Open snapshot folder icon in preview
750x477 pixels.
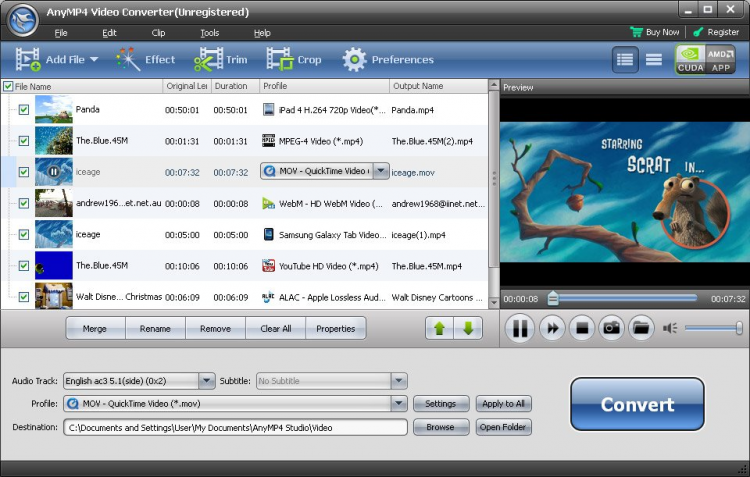tap(641, 328)
